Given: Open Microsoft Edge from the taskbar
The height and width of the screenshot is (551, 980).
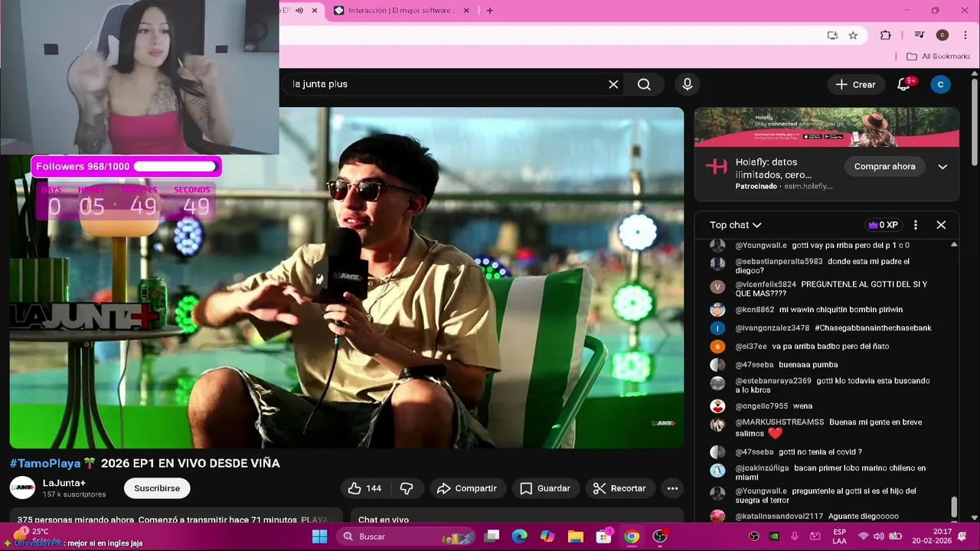Looking at the screenshot, I should tap(520, 536).
